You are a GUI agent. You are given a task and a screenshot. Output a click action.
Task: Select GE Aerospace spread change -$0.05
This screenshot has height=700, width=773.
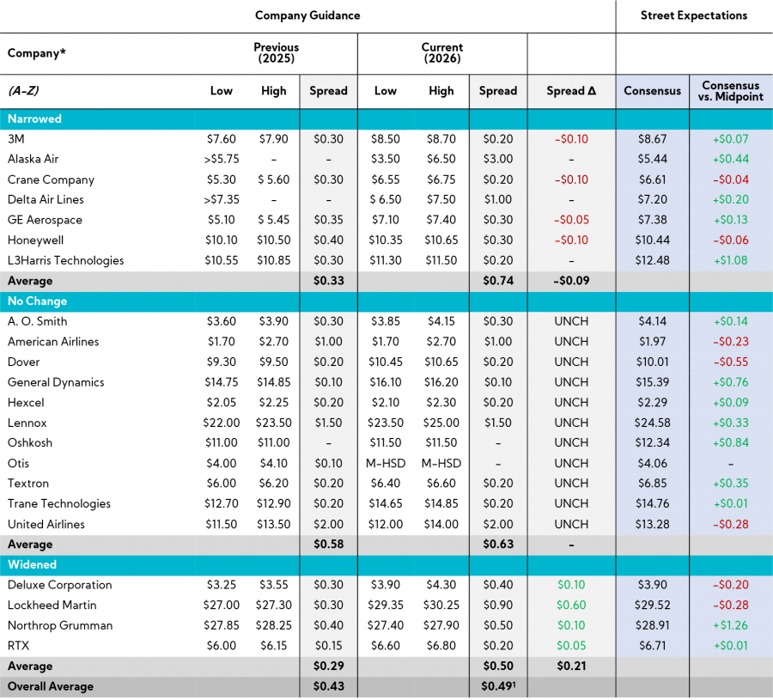point(571,220)
